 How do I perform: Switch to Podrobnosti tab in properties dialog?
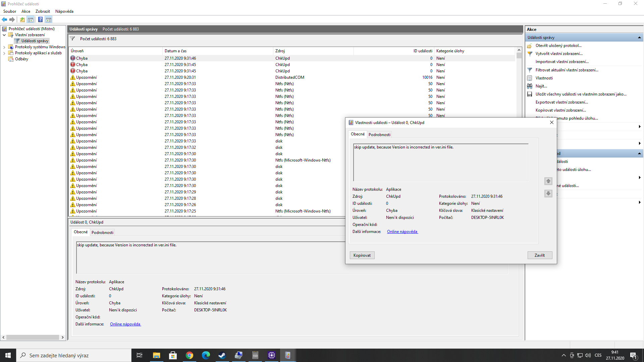[x=379, y=135]
